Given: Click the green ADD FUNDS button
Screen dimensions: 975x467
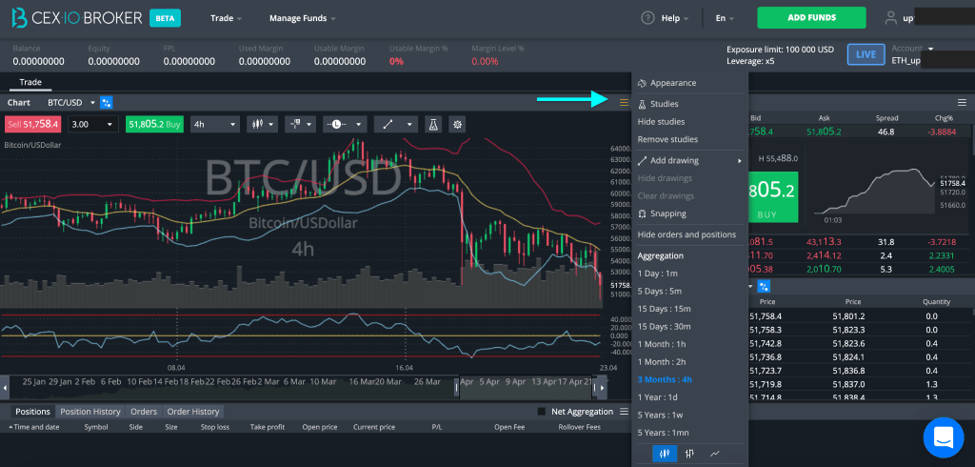Looking at the screenshot, I should (811, 18).
